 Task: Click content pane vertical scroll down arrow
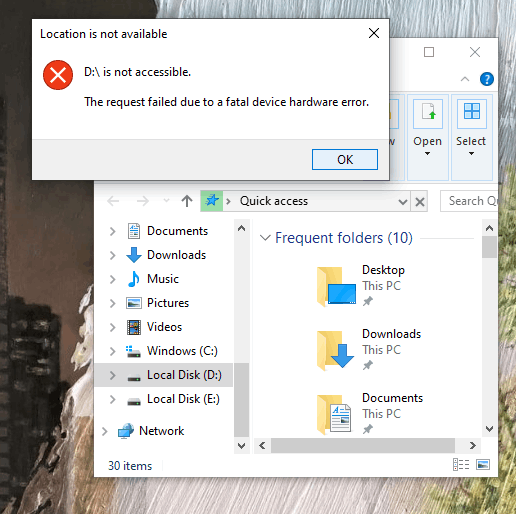(x=489, y=429)
